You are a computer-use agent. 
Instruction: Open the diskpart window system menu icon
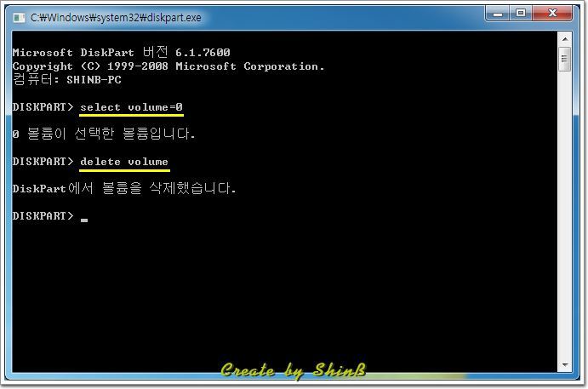[19, 18]
